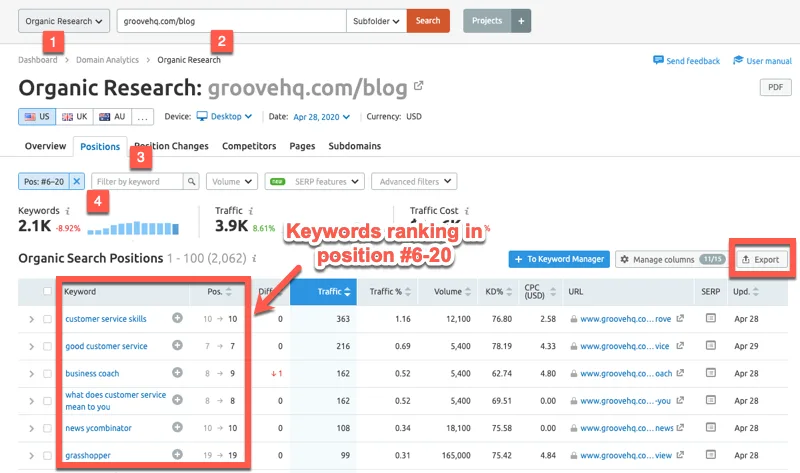Toggle the select-all checkbox in table header
The width and height of the screenshot is (800, 473).
click(47, 291)
